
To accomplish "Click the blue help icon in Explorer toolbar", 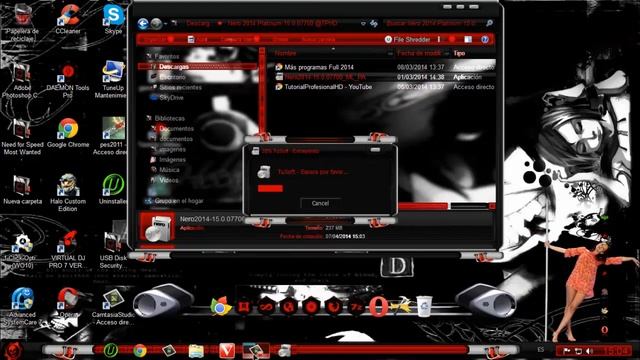I will (x=485, y=40).
